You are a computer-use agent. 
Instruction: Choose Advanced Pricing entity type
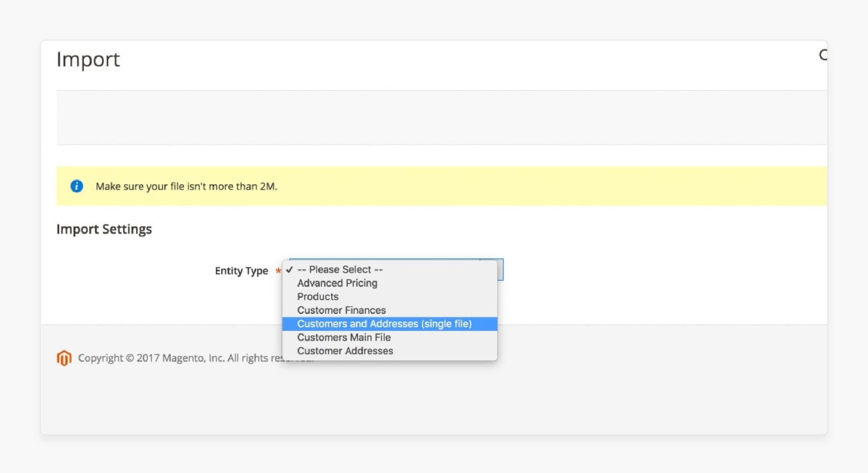389,283
